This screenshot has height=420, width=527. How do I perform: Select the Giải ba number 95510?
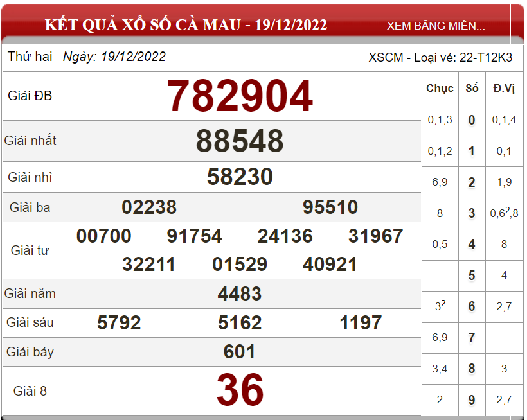click(x=330, y=207)
